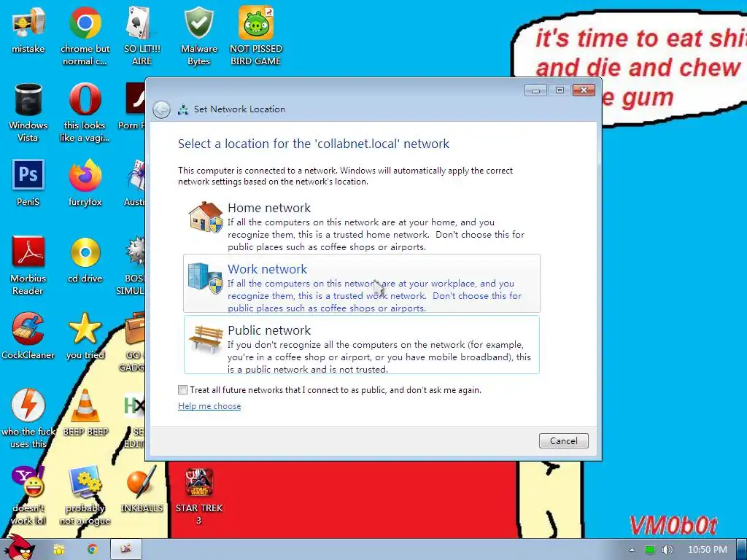Image resolution: width=747 pixels, height=560 pixels.
Task: Click the 'Select a location for the 'collabnet.local' network' heading
Action: pyautogui.click(x=314, y=144)
